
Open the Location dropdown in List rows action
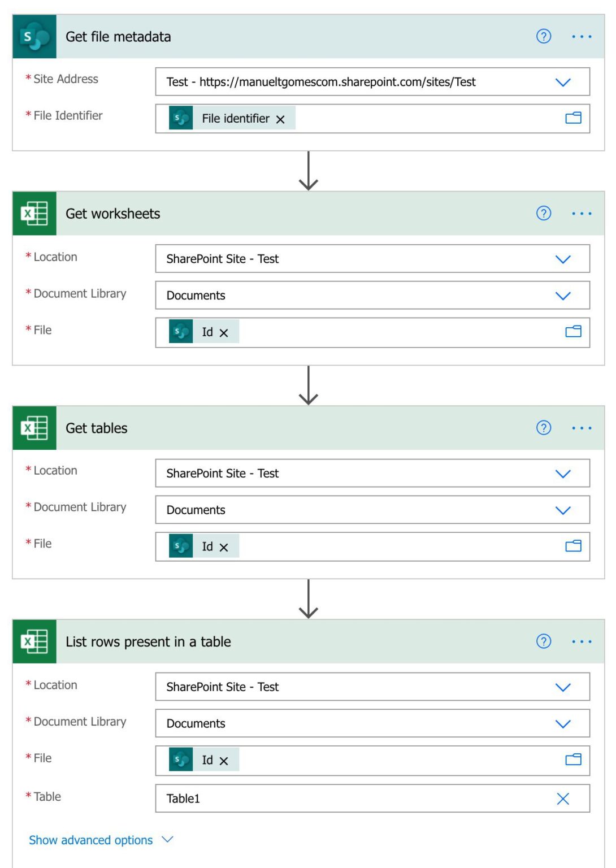point(563,687)
